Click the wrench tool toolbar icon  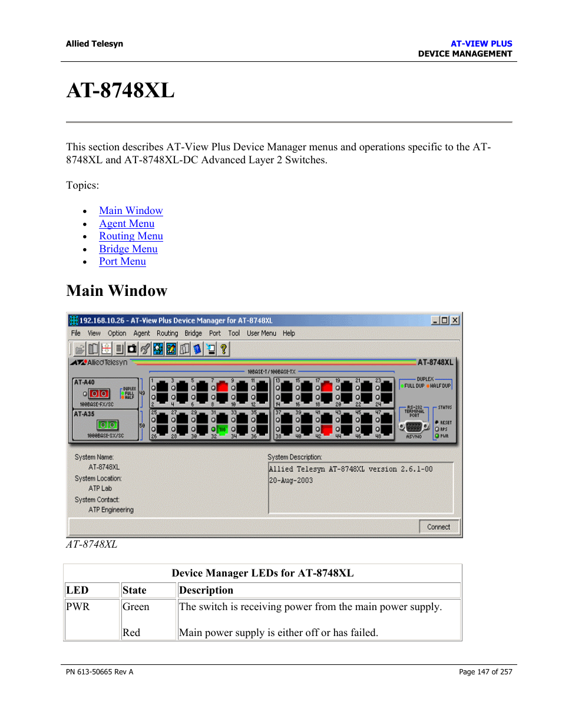[145, 349]
